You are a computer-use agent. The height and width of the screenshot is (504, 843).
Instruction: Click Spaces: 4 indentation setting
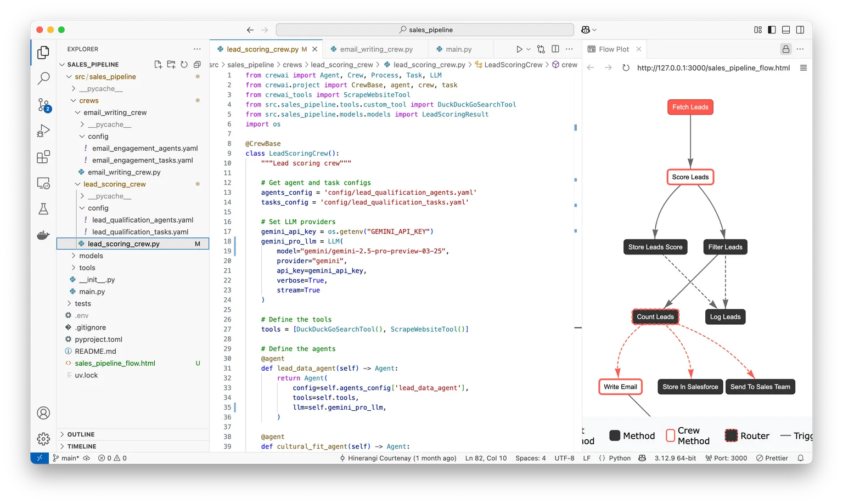pyautogui.click(x=530, y=458)
